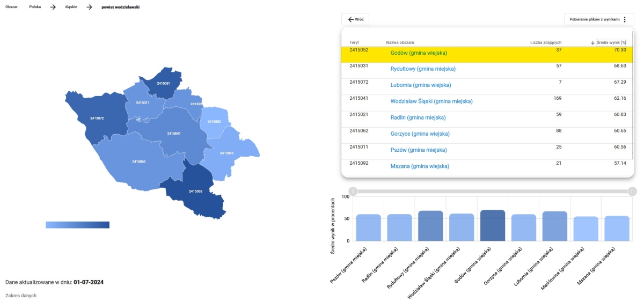
Task: Grab the right chart range slider handle
Action: click(x=632, y=192)
